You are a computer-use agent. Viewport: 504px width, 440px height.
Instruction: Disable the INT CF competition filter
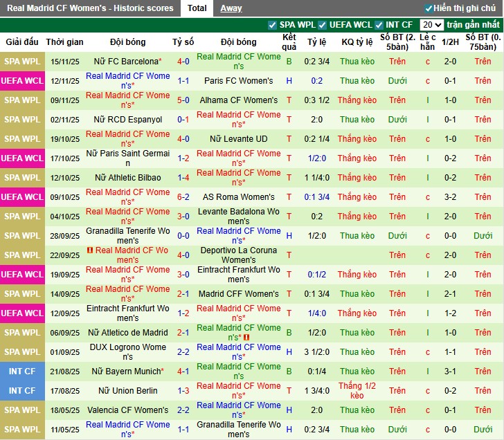click(x=378, y=25)
